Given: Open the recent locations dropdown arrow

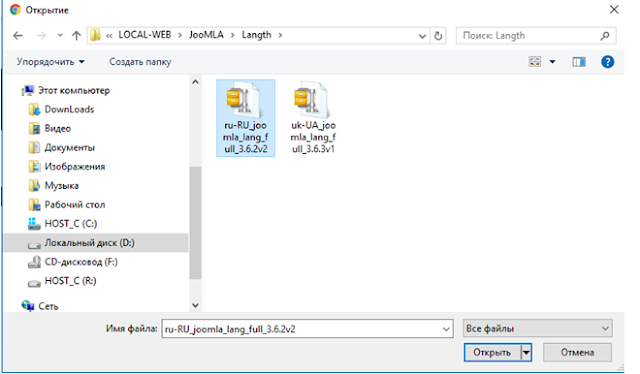Looking at the screenshot, I should coord(60,36).
